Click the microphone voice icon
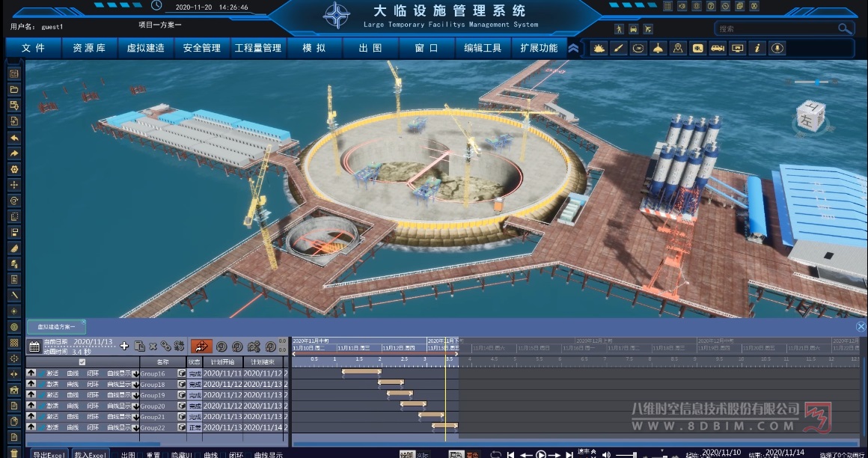Viewport: 868px width, 458px height. point(777,49)
